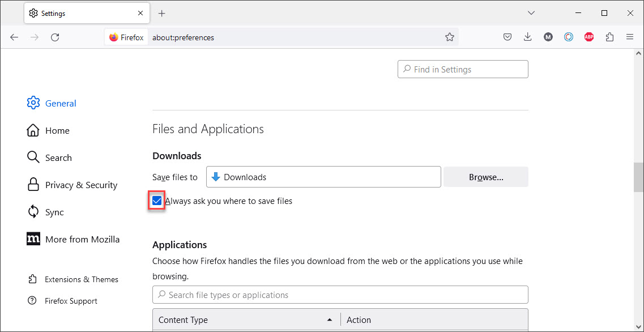Bookmark this page with the star

(x=450, y=37)
